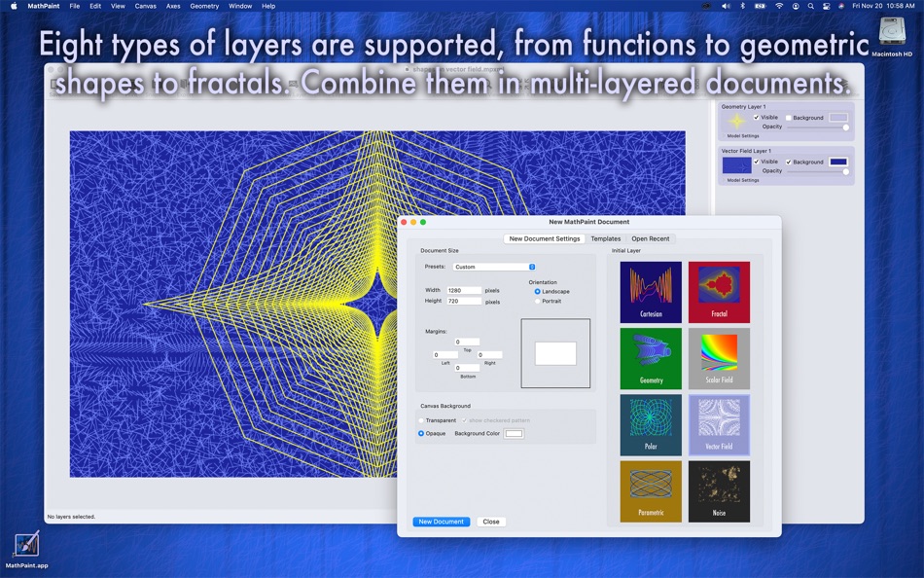Switch to the Templates tab
The width and height of the screenshot is (924, 578).
tap(606, 238)
